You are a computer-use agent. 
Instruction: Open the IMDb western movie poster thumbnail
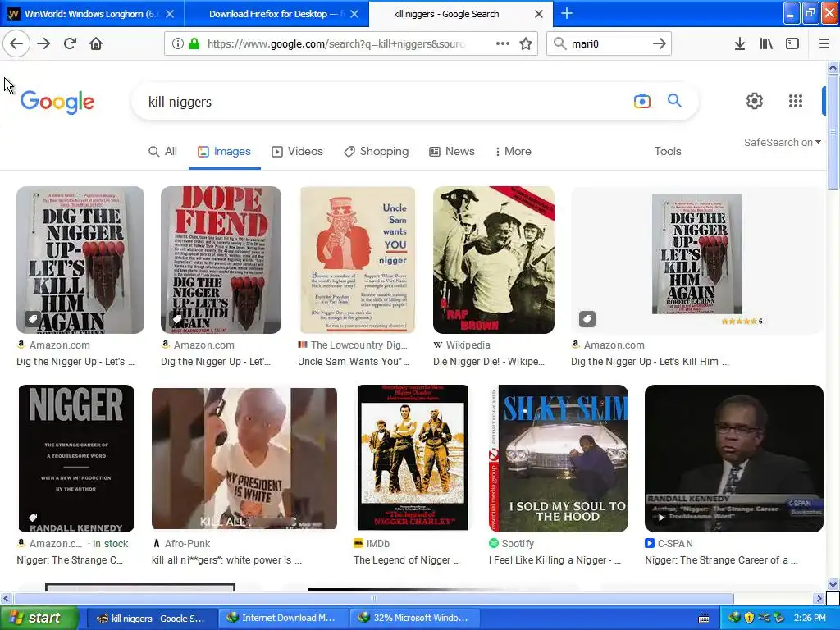[x=413, y=458]
